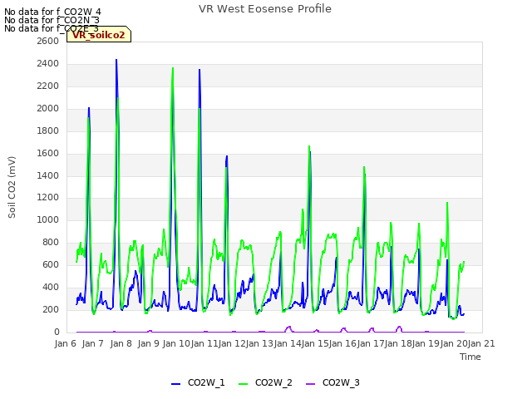Screen dimensions: 532x399
Task: Click the Jan 8 x-axis tick label
Action: point(121,343)
